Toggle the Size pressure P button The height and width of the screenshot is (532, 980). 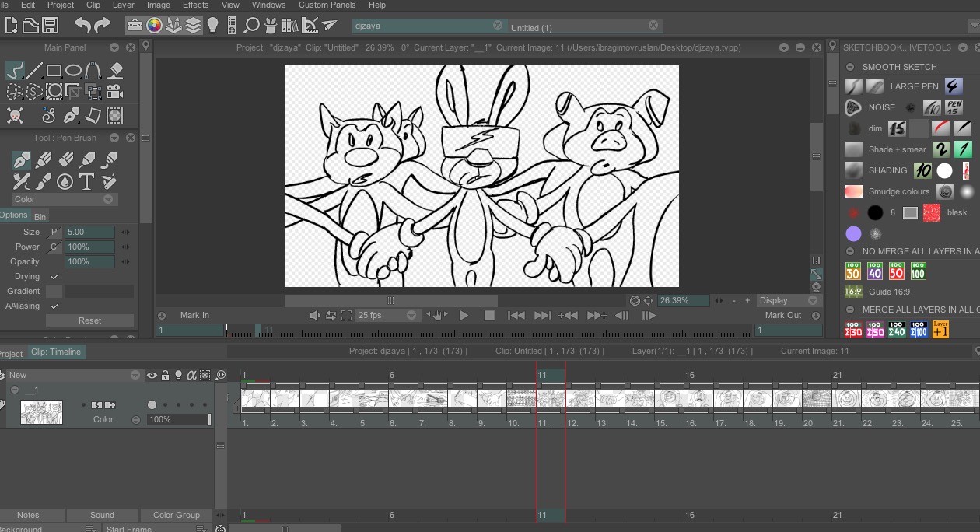point(54,232)
